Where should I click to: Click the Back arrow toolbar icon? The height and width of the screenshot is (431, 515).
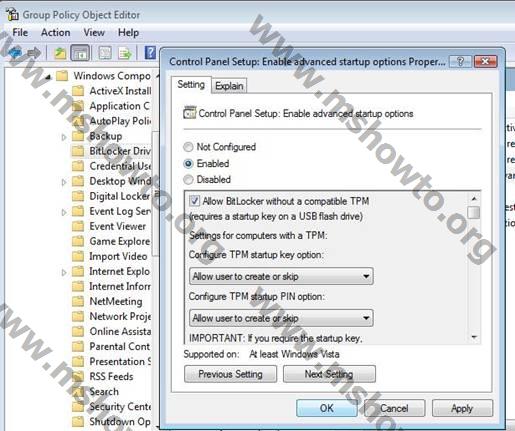(14, 53)
